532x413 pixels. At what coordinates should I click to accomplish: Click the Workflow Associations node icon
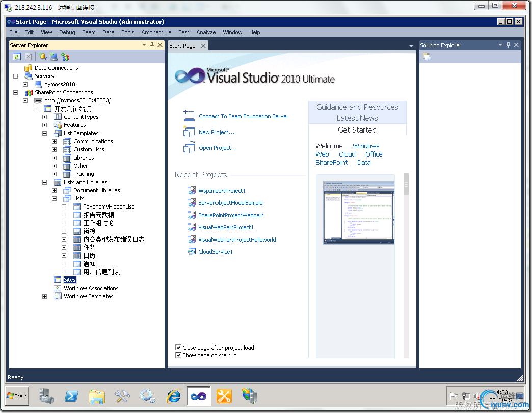pyautogui.click(x=57, y=288)
